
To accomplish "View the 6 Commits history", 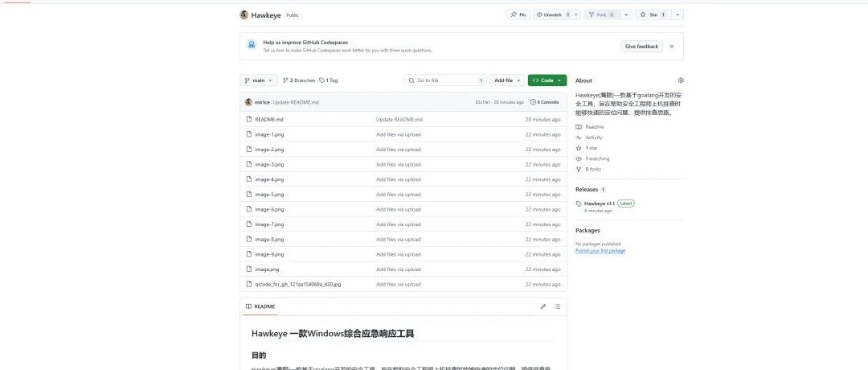I will click(544, 102).
